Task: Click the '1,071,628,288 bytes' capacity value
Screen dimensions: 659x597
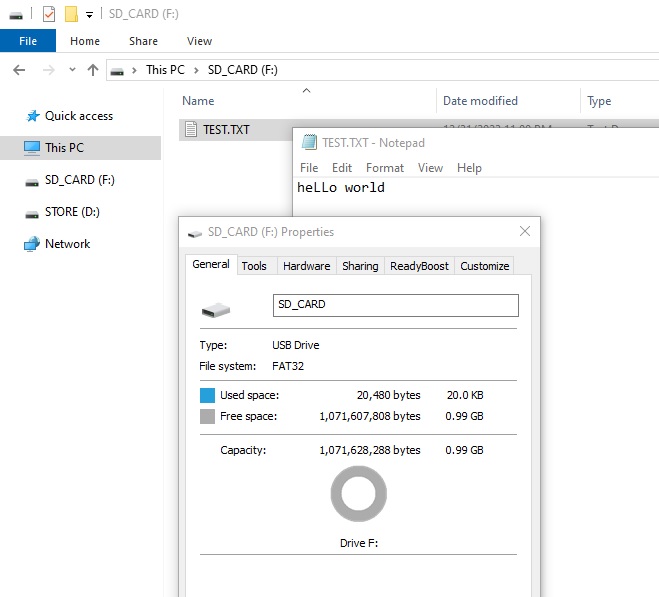Action: pos(370,450)
